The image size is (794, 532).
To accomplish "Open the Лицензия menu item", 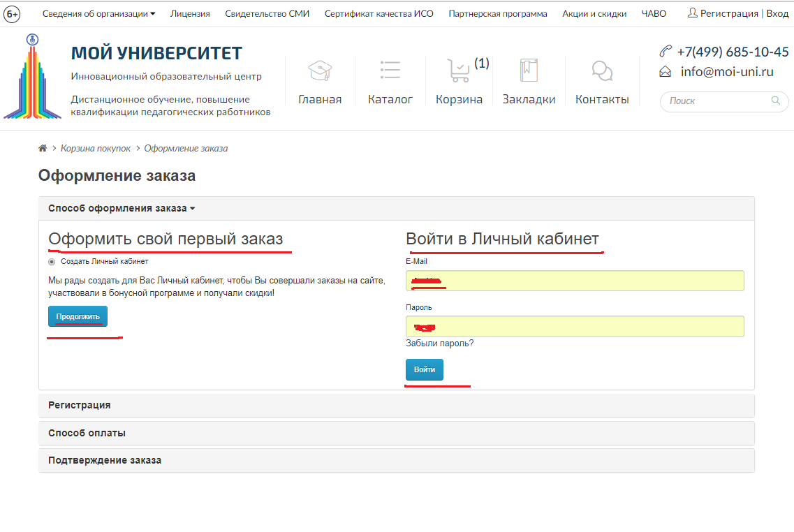I will tap(190, 14).
